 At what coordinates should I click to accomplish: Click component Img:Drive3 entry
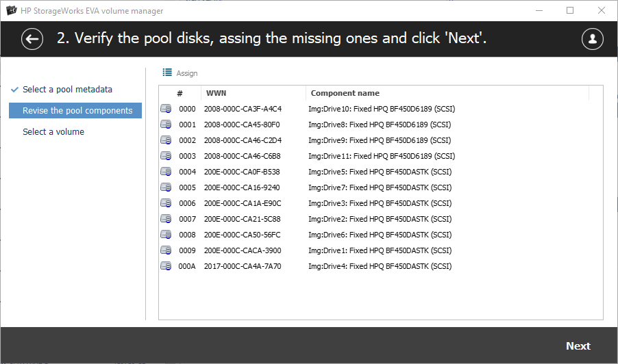[380, 203]
